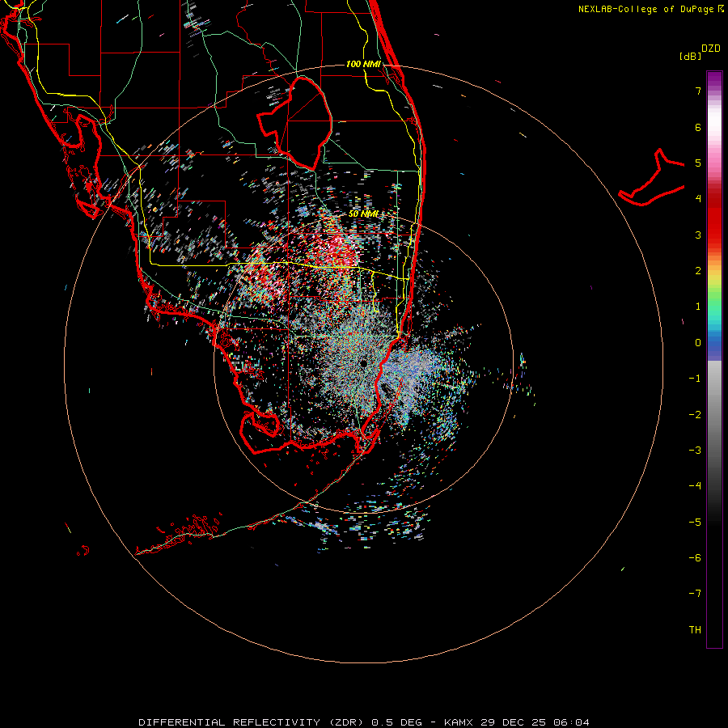Screen dimensions: 728x728
Task: Click the -3 dB tick label
Action: click(695, 451)
